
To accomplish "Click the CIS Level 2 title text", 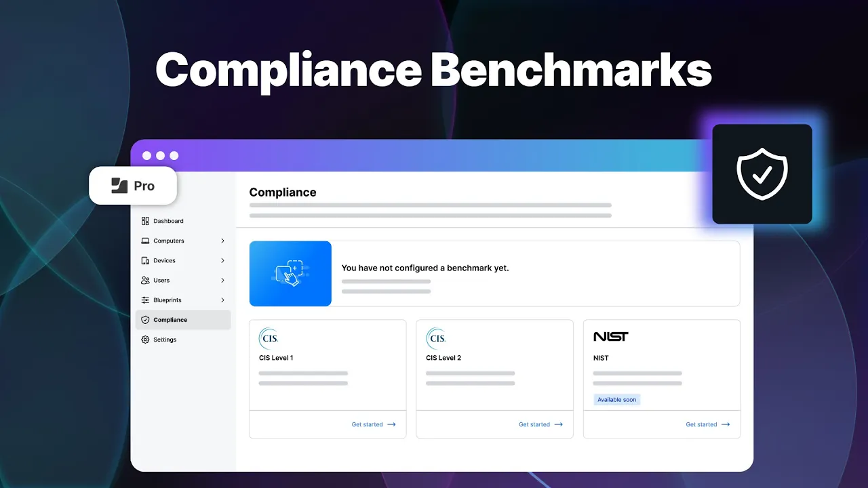I will coord(443,358).
